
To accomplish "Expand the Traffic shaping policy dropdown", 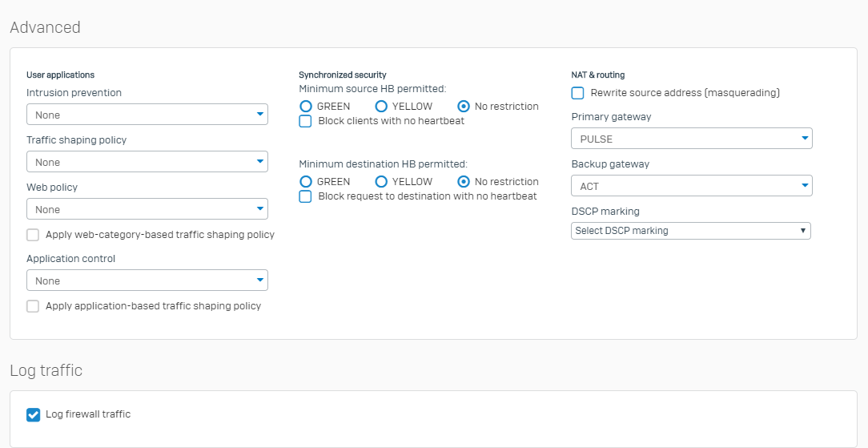I will click(x=147, y=162).
